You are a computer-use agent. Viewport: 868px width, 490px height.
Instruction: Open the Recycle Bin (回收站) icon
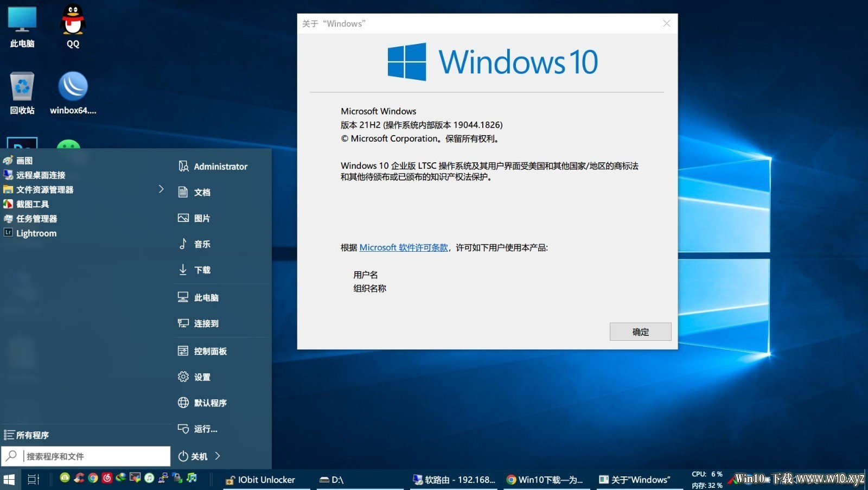tap(22, 93)
